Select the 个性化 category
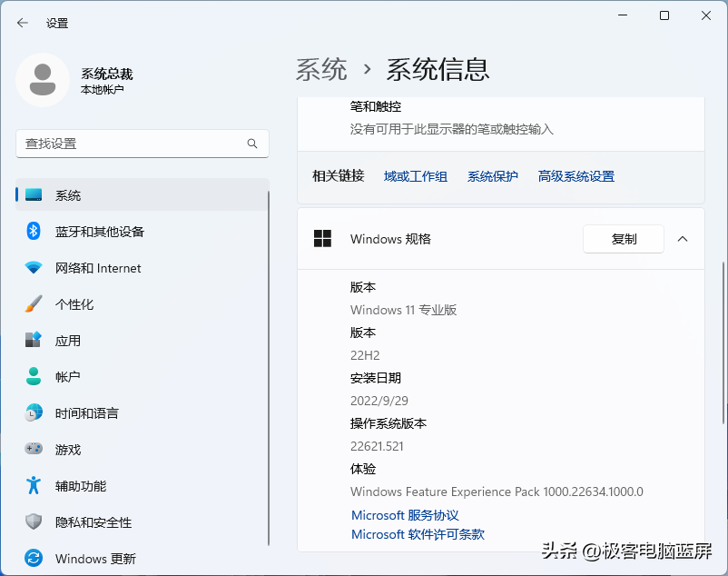This screenshot has width=728, height=576. tap(143, 303)
